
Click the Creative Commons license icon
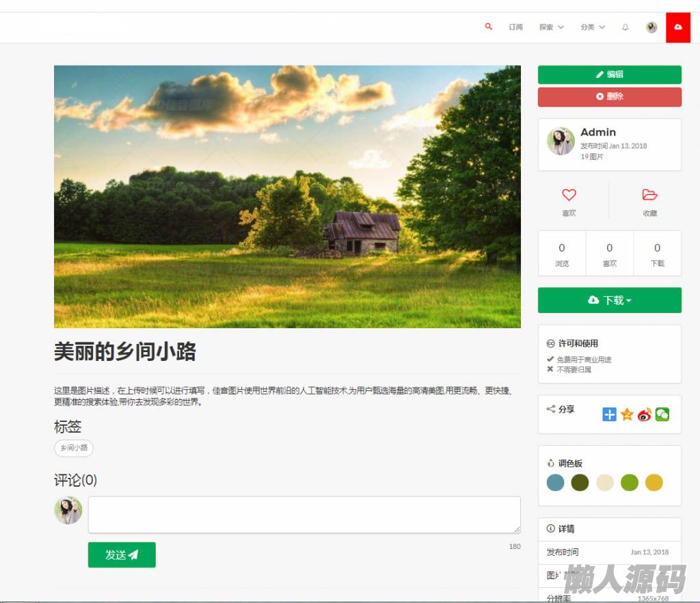click(x=550, y=344)
